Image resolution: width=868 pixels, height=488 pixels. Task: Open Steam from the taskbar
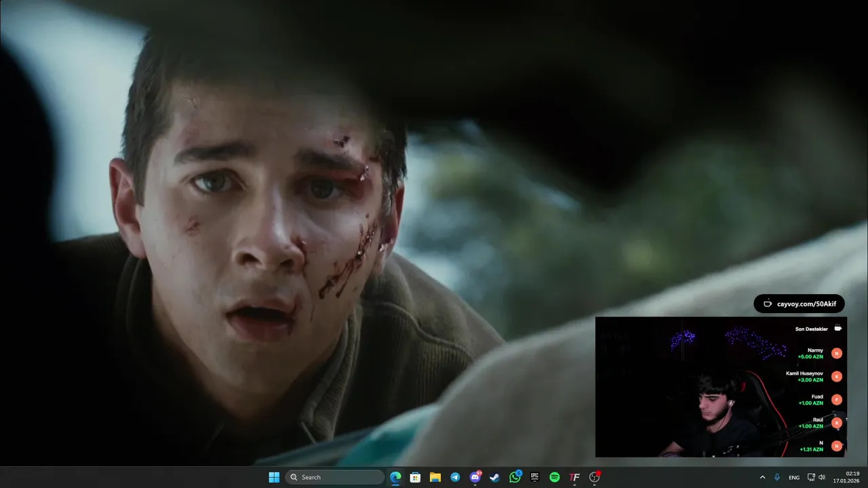click(x=494, y=477)
